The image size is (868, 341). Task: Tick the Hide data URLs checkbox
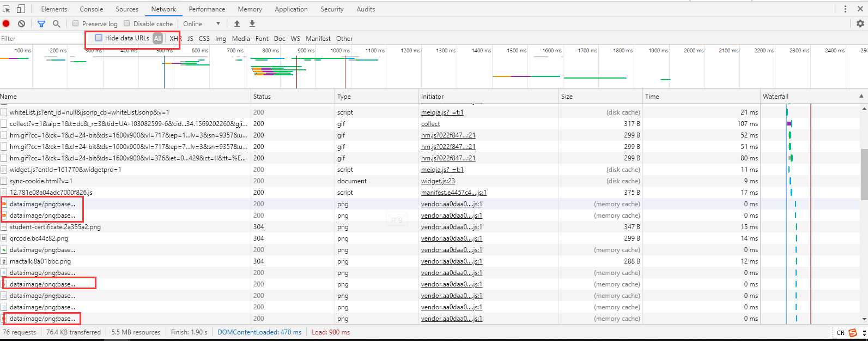[x=99, y=38]
